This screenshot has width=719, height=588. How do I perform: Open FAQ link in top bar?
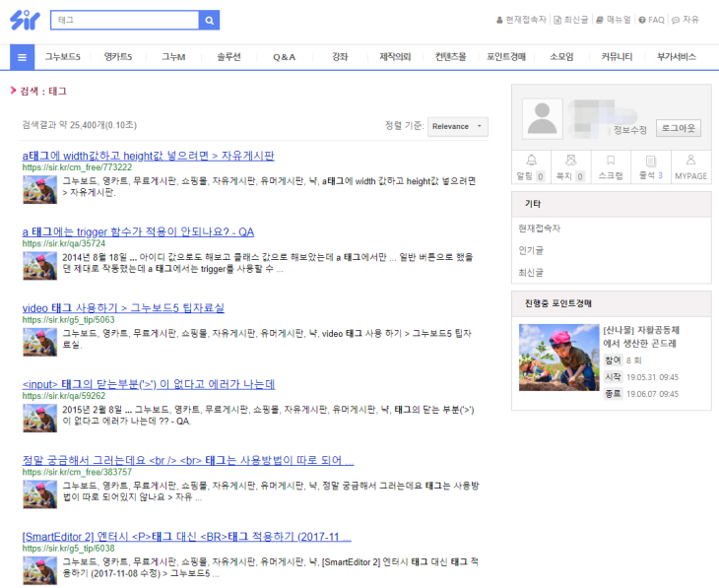(x=651, y=20)
